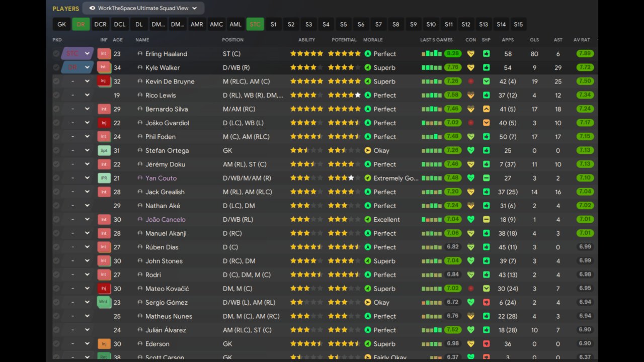Click the red condition icon for Kevin De Bruyne
Screen dimensions: 644x362
click(471, 81)
